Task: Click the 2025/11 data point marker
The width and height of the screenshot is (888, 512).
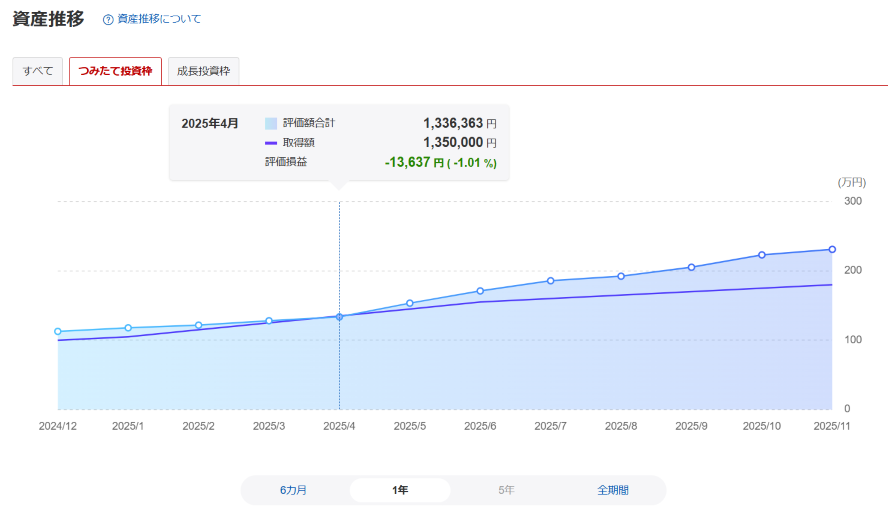Action: click(832, 250)
